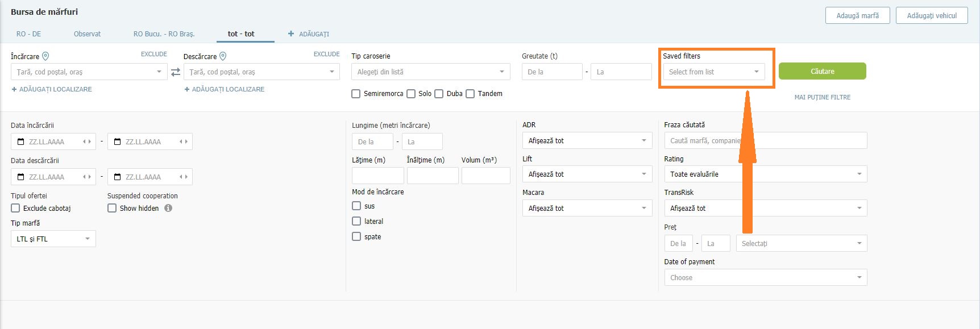Focus Lungime 'De la' field
The image size is (980, 329).
click(x=372, y=141)
